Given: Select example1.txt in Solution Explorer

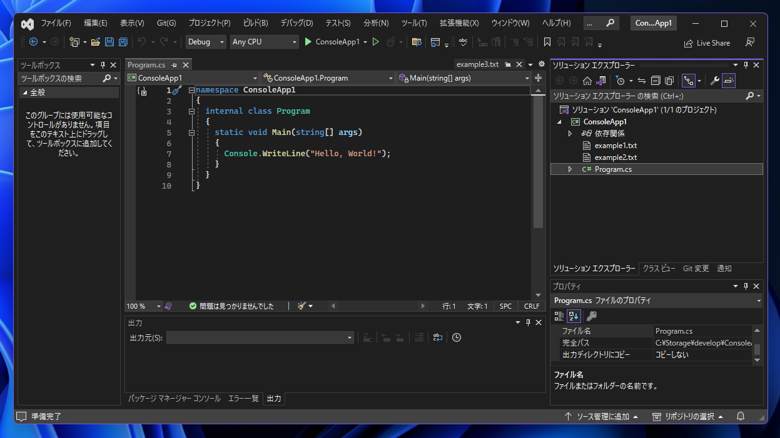Looking at the screenshot, I should point(615,145).
